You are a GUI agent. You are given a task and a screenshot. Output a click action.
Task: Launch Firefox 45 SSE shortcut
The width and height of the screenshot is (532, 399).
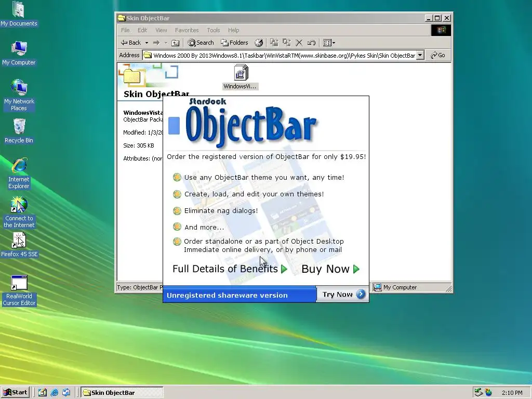click(19, 245)
